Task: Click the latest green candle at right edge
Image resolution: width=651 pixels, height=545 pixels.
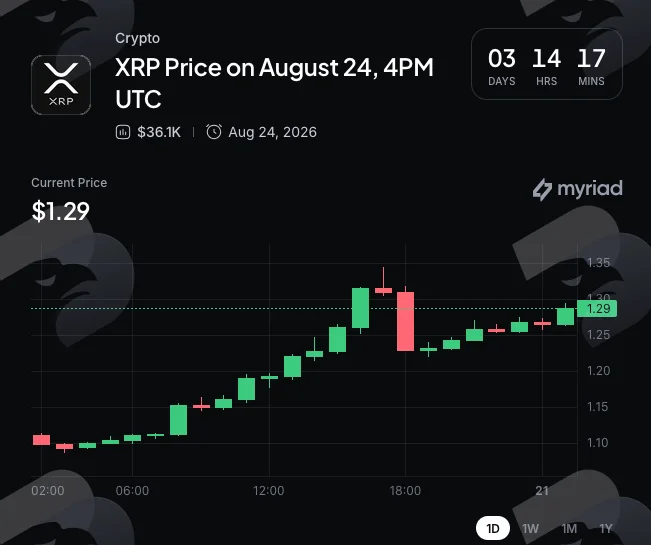Action: click(565, 316)
